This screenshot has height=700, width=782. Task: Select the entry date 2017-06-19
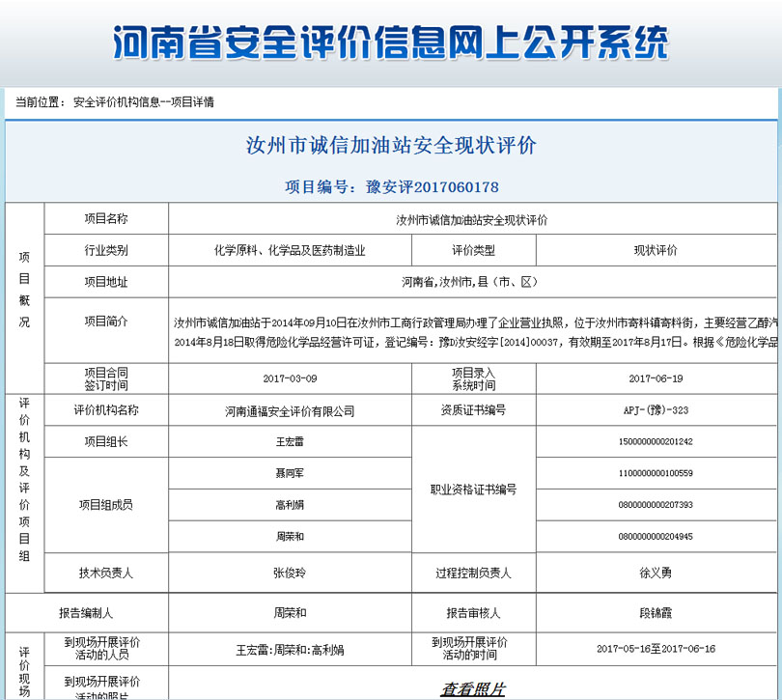[x=656, y=378]
